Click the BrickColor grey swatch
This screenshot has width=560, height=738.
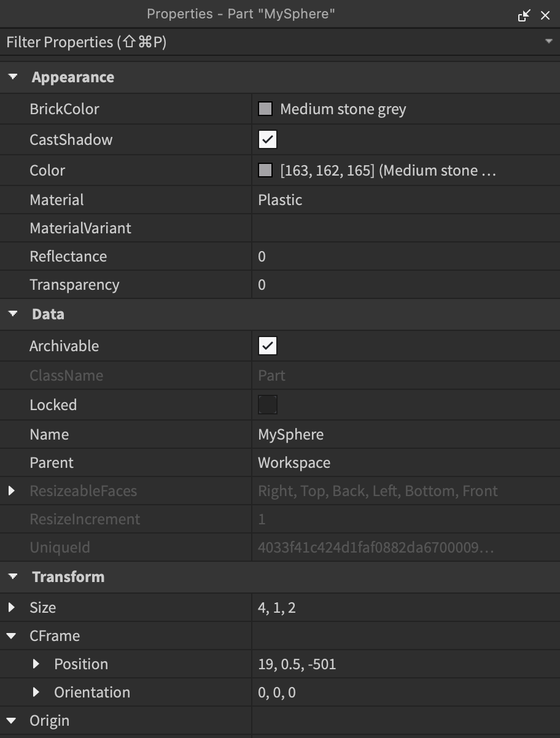click(265, 109)
